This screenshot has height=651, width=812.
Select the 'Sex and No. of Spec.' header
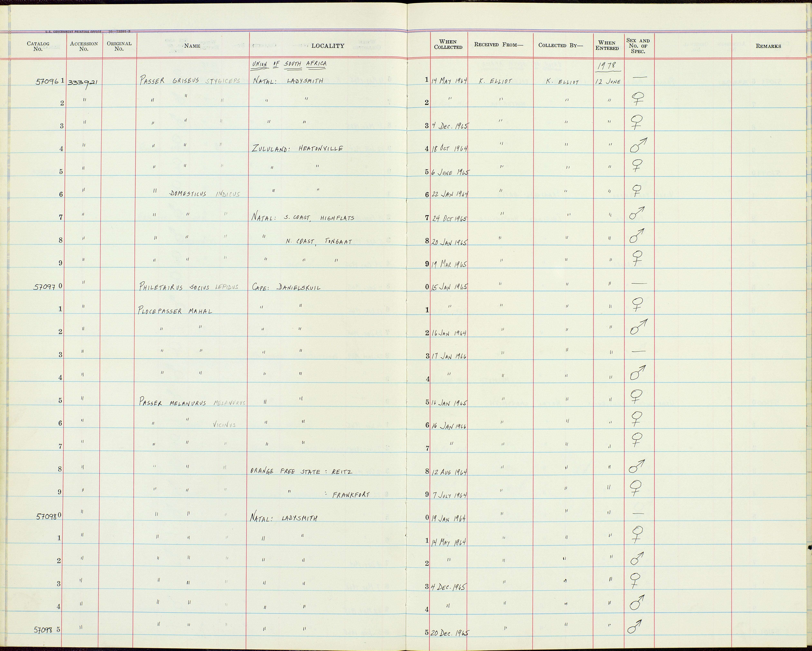point(638,46)
